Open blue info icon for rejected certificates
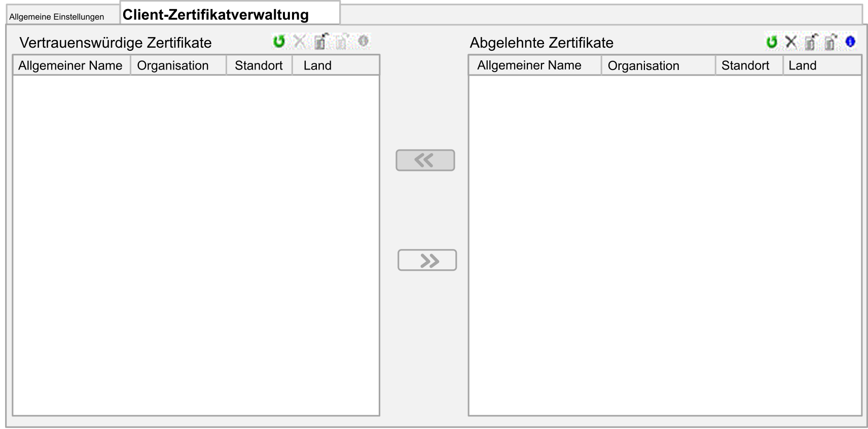 [x=850, y=42]
